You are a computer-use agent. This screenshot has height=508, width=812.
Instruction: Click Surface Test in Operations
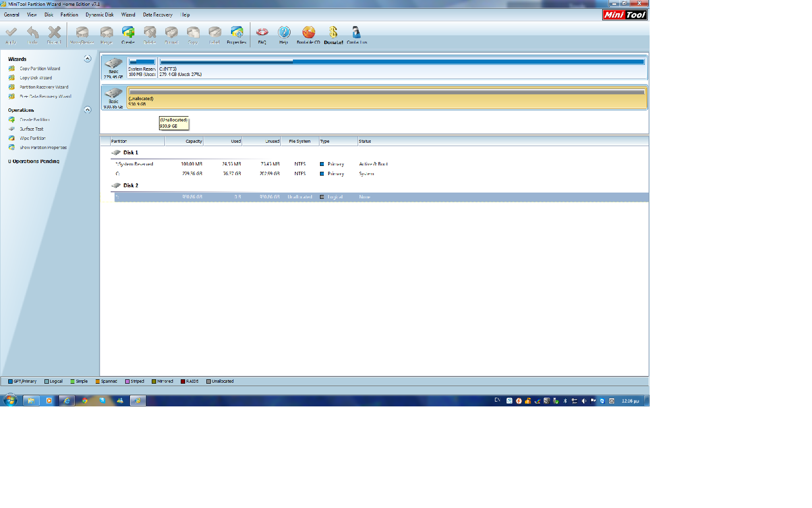click(31, 129)
